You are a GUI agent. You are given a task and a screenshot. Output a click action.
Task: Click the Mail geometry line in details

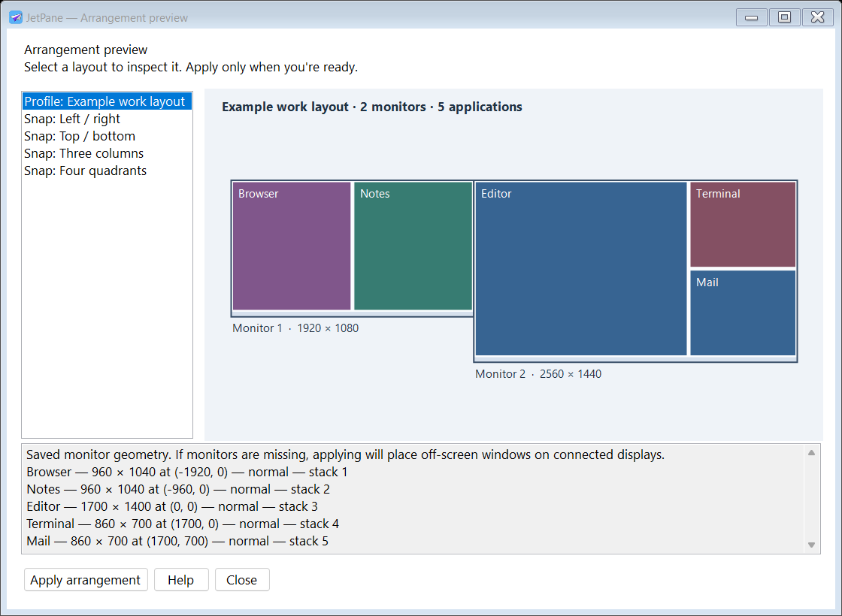(x=177, y=540)
